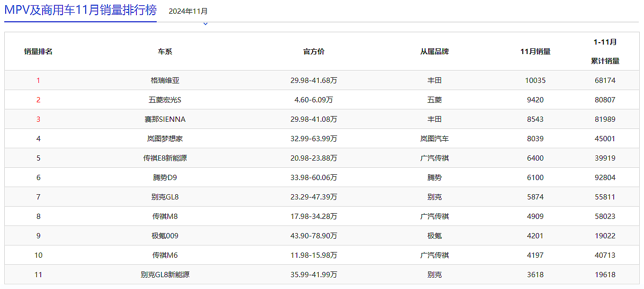This screenshot has width=644, height=289.
Task: Click cumulative sales value 19618
Action: [605, 275]
